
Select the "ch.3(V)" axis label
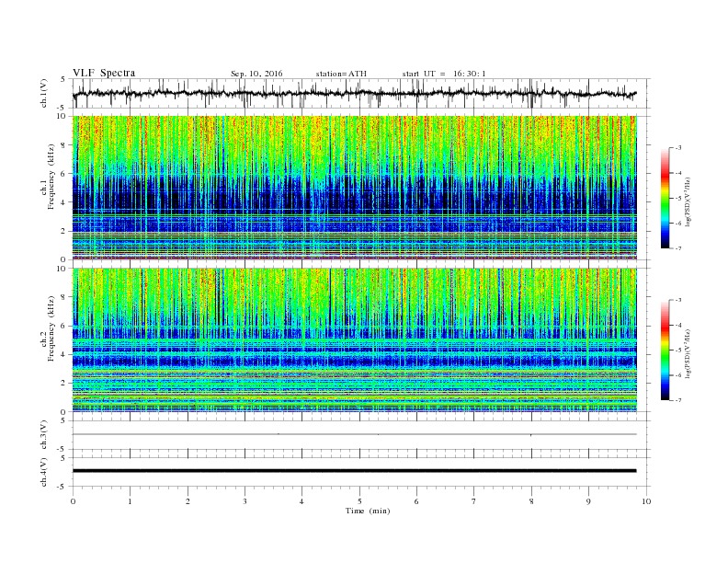point(44,435)
